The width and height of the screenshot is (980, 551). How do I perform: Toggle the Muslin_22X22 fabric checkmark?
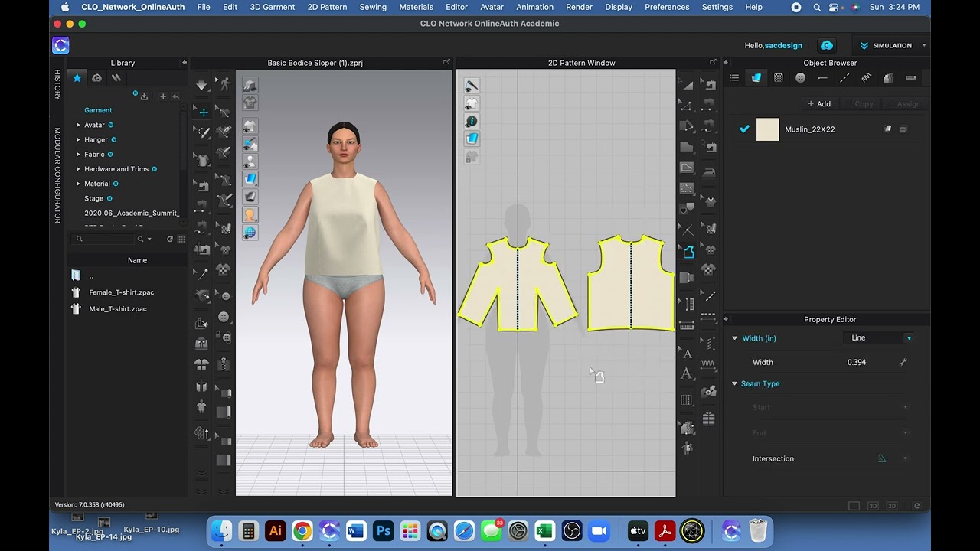click(x=744, y=129)
